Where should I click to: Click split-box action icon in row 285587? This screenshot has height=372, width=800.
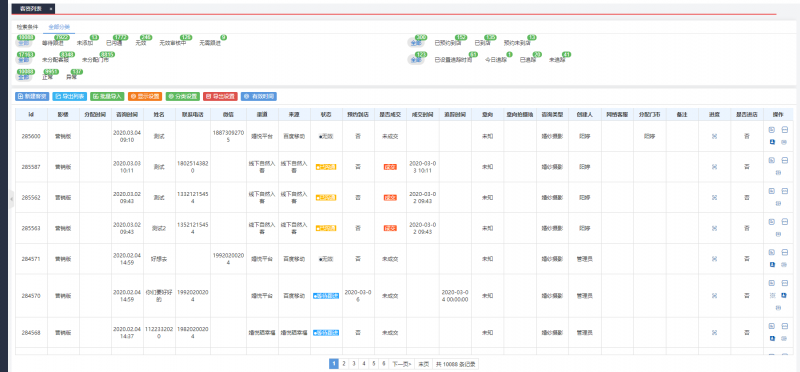(x=784, y=160)
